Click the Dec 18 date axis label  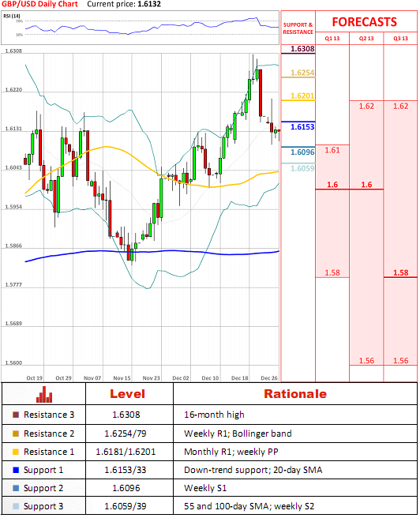click(x=240, y=378)
